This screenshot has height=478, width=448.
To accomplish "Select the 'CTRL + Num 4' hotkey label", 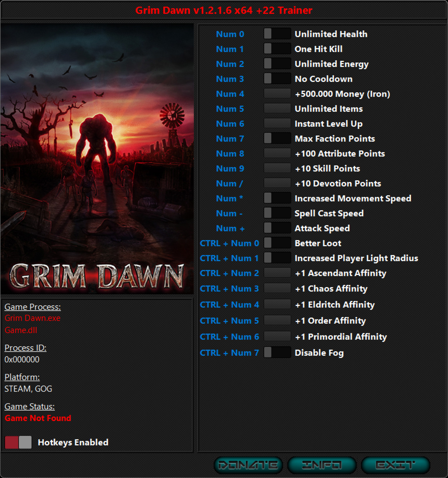I will (230, 305).
